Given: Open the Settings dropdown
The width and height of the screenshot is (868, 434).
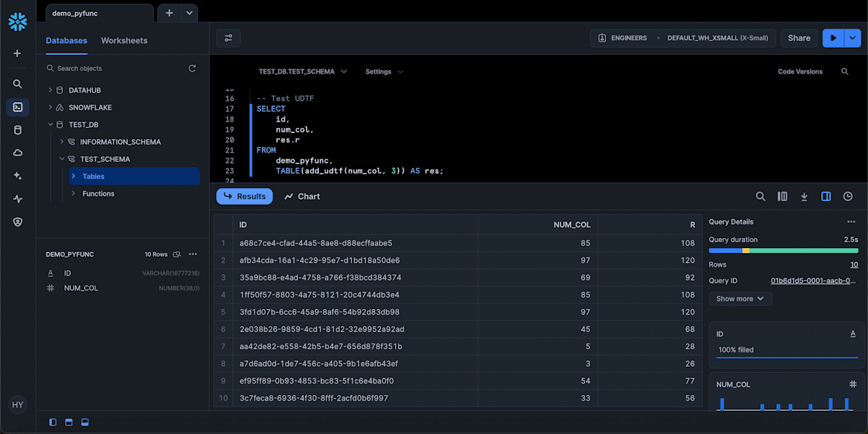Looking at the screenshot, I should click(384, 72).
